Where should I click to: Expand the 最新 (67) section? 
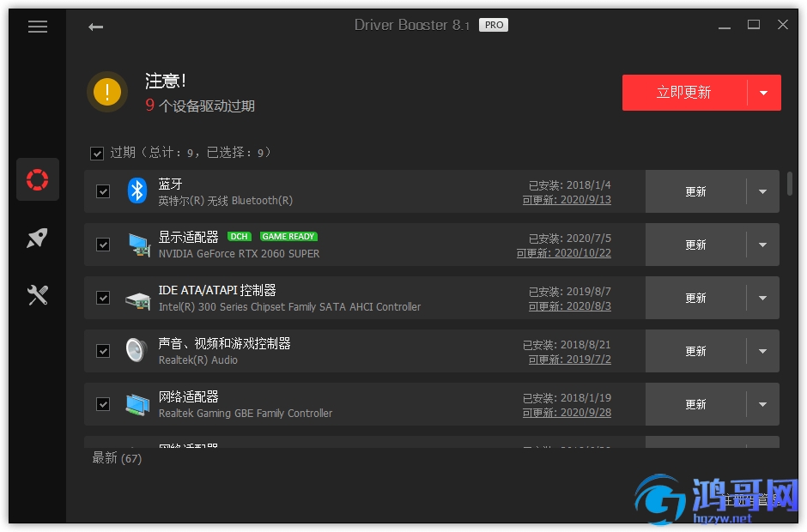[x=117, y=458]
